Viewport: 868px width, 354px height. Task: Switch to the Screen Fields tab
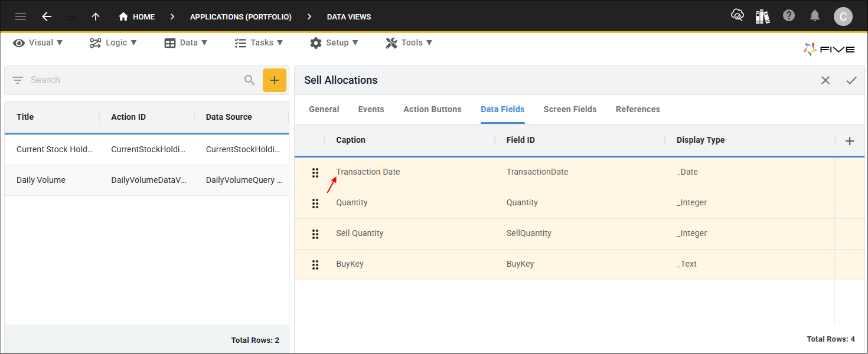pos(570,109)
